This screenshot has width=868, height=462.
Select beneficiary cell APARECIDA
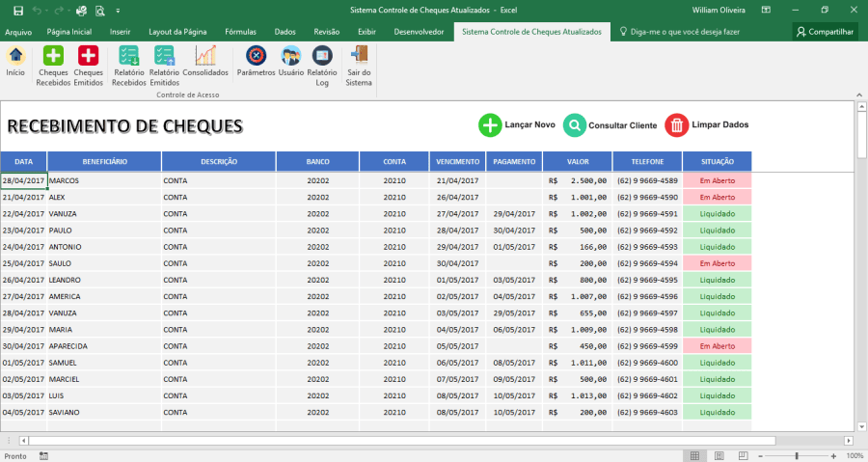(104, 346)
